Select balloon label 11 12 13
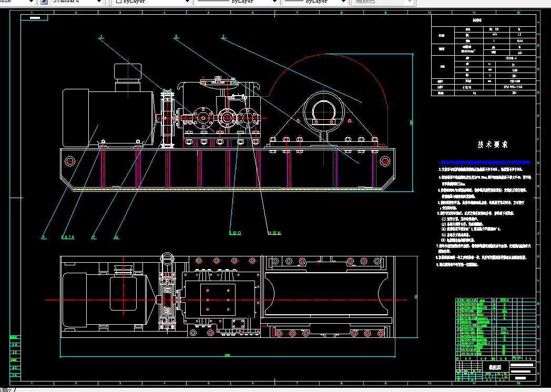This screenshot has height=392, width=551. click(235, 233)
